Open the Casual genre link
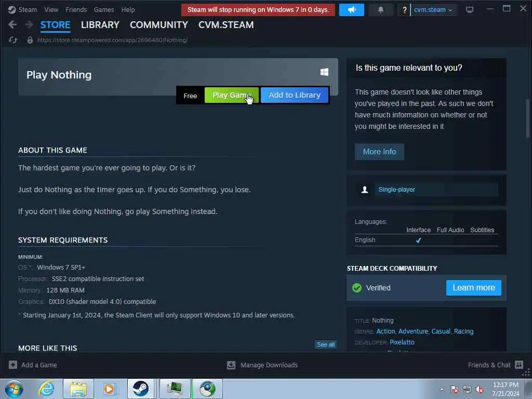Image resolution: width=532 pixels, height=399 pixels. [x=441, y=331]
